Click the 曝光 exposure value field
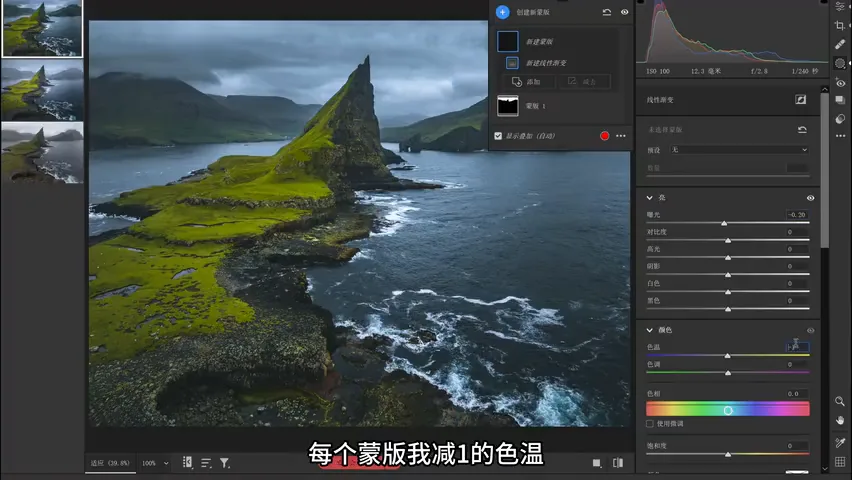Screen dimensions: 852x480 (797, 215)
